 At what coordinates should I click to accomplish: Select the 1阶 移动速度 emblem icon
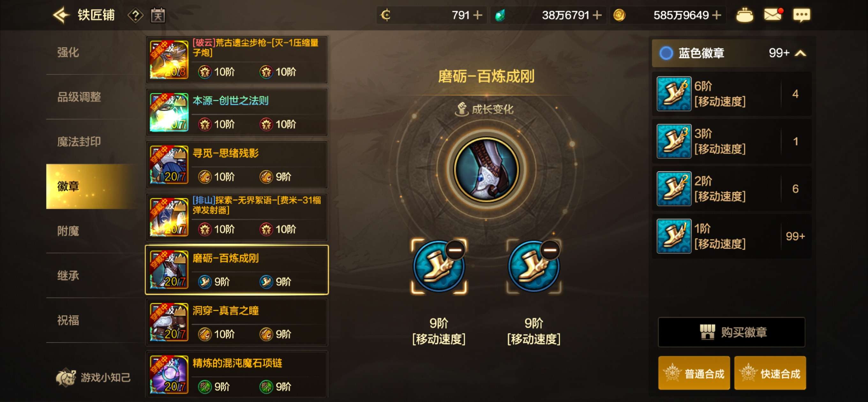674,236
